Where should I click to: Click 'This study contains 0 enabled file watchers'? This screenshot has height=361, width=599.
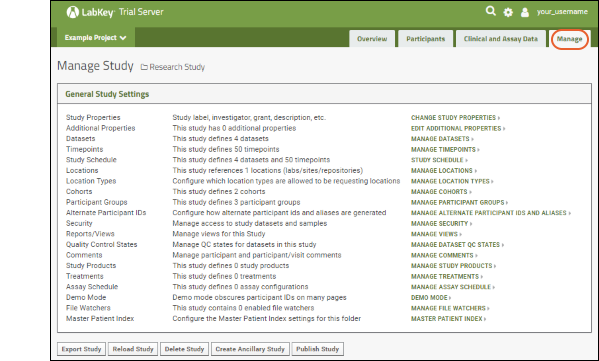(243, 308)
